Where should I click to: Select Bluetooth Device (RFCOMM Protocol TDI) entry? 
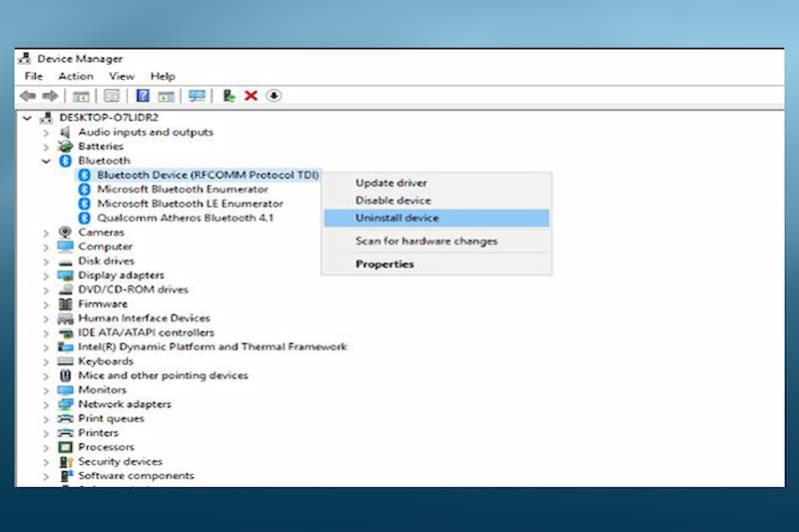tap(208, 175)
